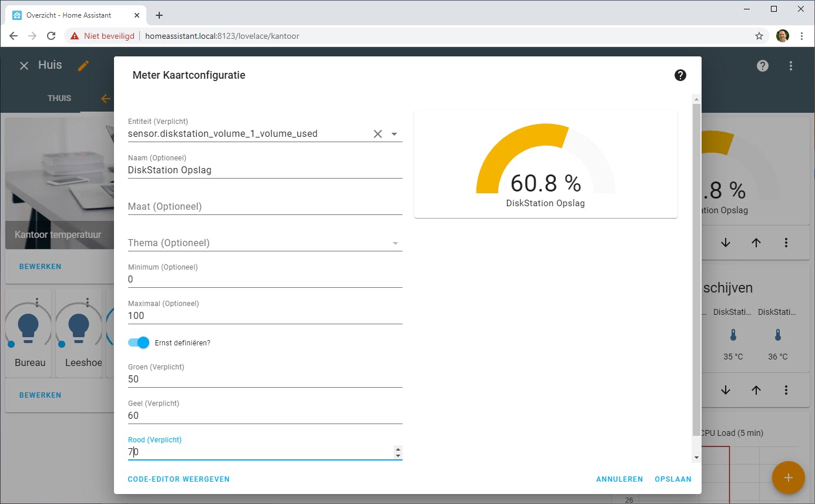Image resolution: width=815 pixels, height=504 pixels.
Task: Switch to the THUIS tab
Action: [59, 98]
